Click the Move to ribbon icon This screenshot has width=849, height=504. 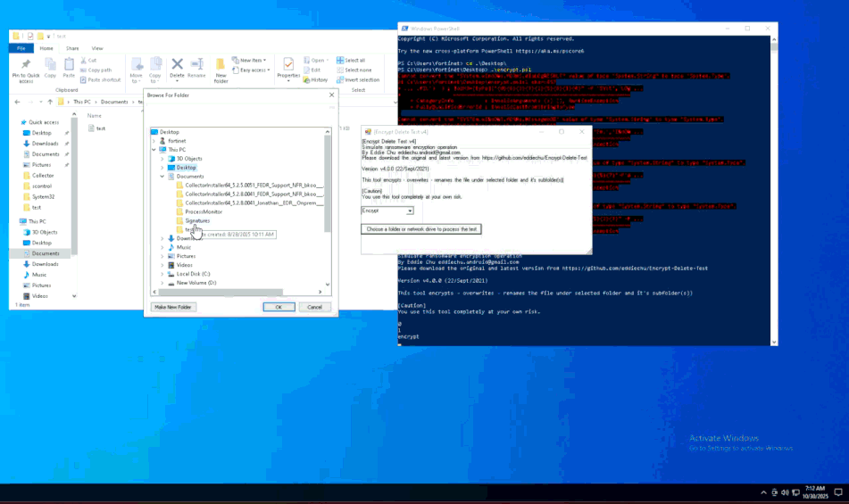[136, 70]
